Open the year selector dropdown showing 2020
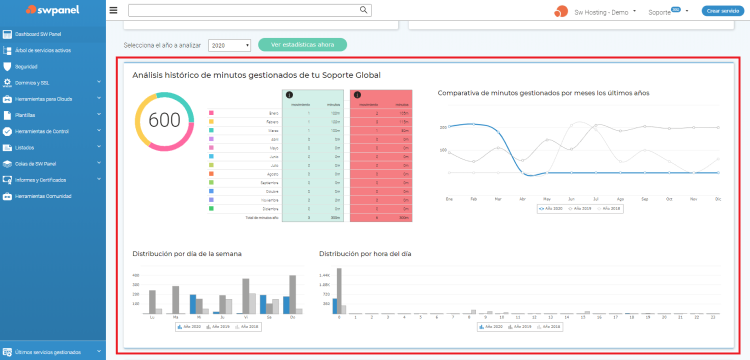 (x=230, y=45)
